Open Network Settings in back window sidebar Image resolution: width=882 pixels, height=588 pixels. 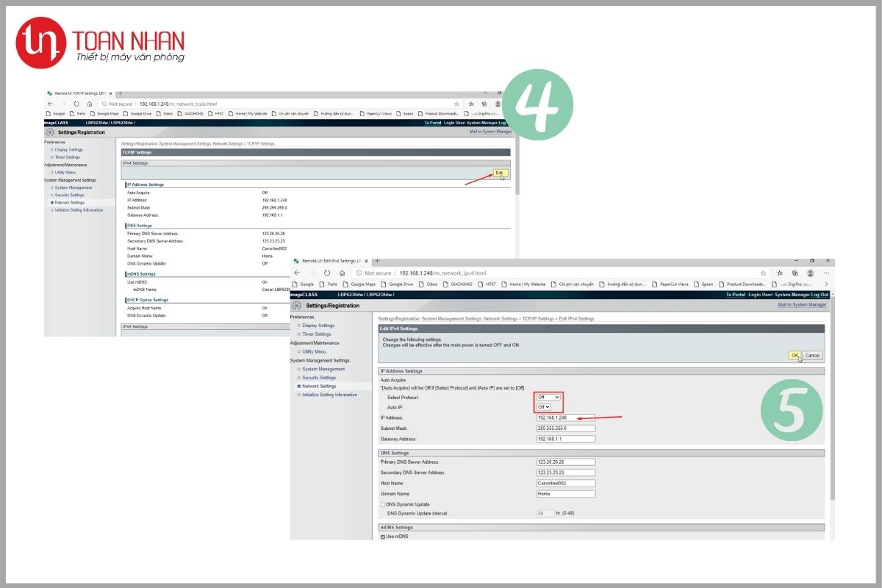click(69, 202)
